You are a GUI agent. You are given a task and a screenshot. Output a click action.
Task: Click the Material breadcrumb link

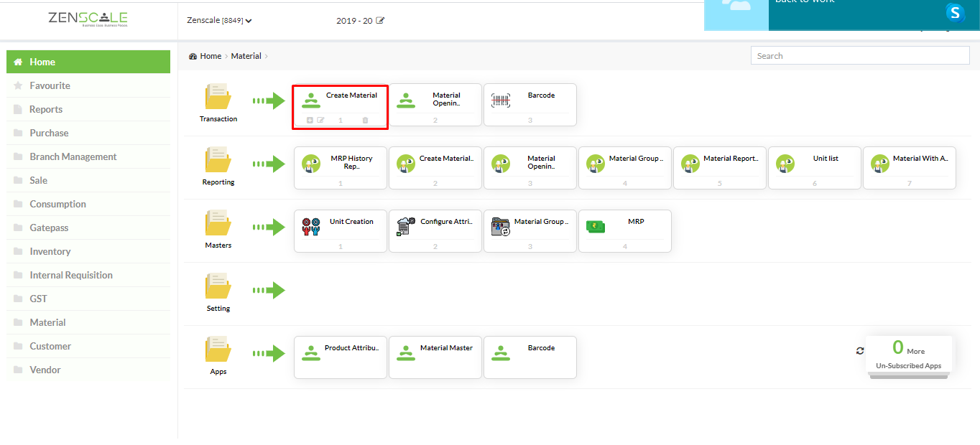[246, 56]
